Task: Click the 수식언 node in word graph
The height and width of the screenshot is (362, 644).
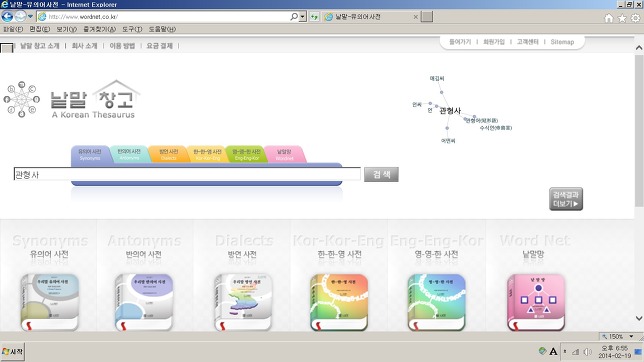Action: 496,128
